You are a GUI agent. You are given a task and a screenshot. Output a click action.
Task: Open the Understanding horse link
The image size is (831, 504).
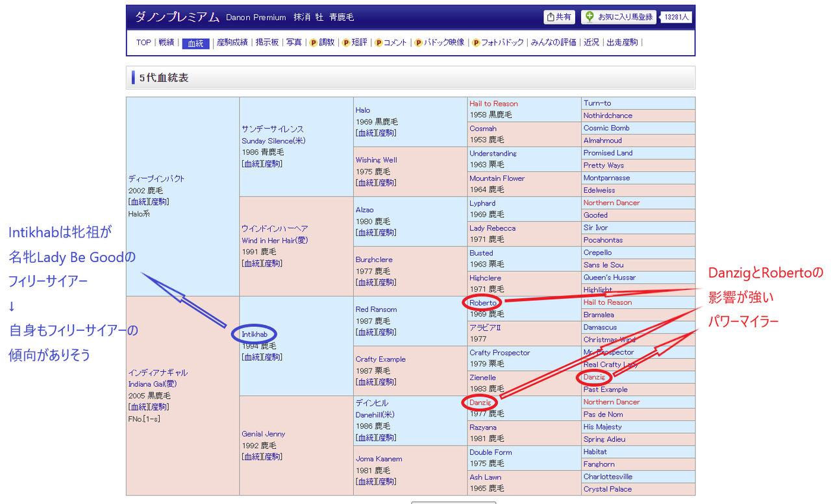pos(493,154)
